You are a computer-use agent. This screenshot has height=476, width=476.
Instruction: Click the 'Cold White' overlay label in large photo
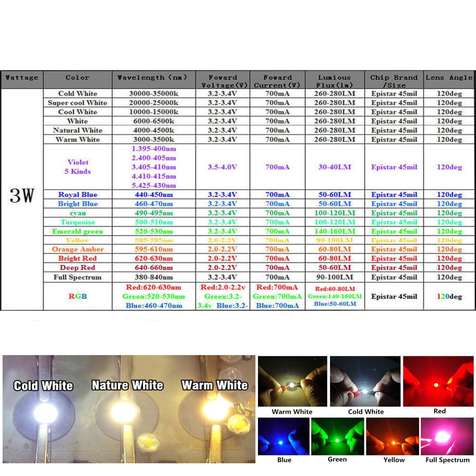[x=43, y=386]
